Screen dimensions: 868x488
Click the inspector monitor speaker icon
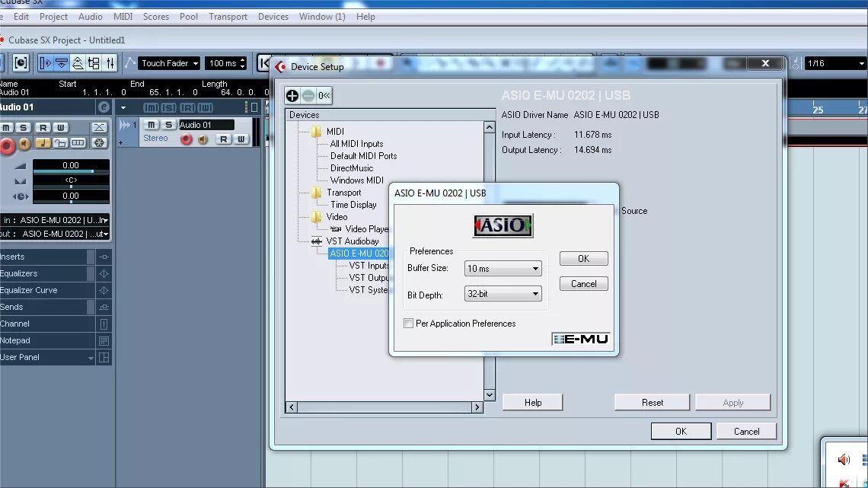pyautogui.click(x=24, y=144)
